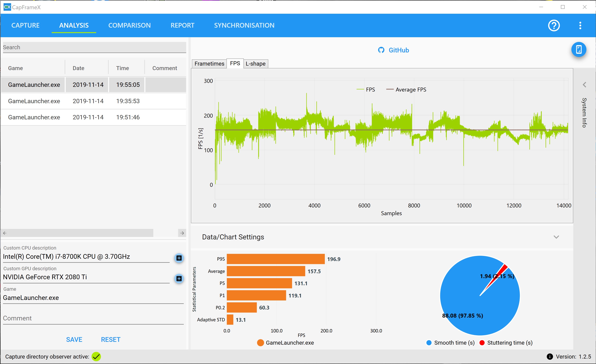Click the P5 bar showing 131.1

259,283
